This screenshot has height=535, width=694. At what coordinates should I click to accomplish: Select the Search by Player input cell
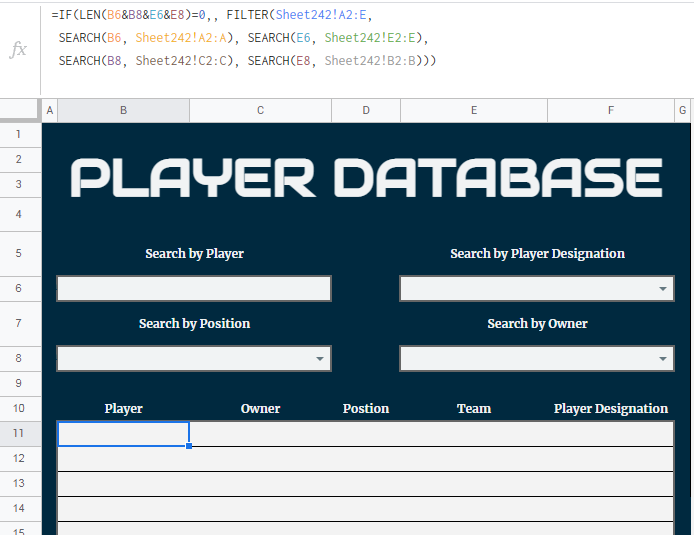pyautogui.click(x=194, y=289)
